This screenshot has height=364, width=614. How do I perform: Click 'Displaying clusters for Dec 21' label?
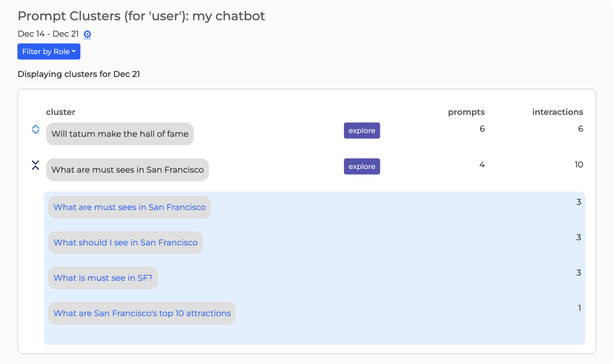point(79,74)
